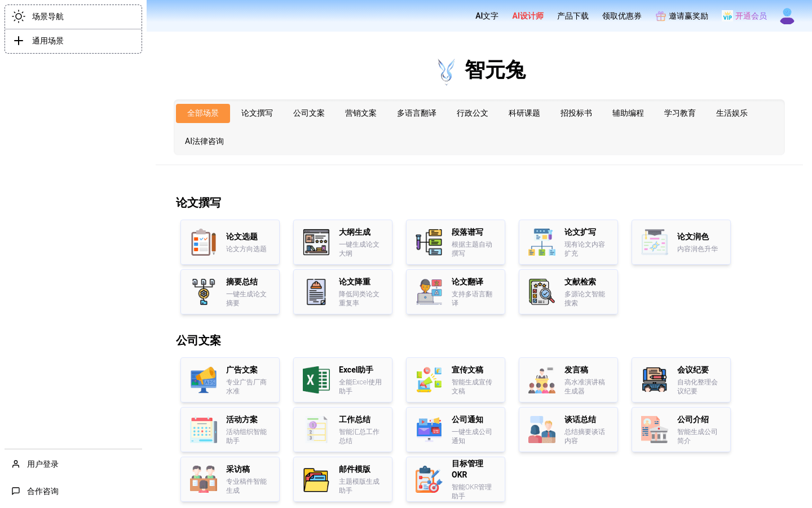Open the Excel助手 tool icon

click(x=316, y=379)
